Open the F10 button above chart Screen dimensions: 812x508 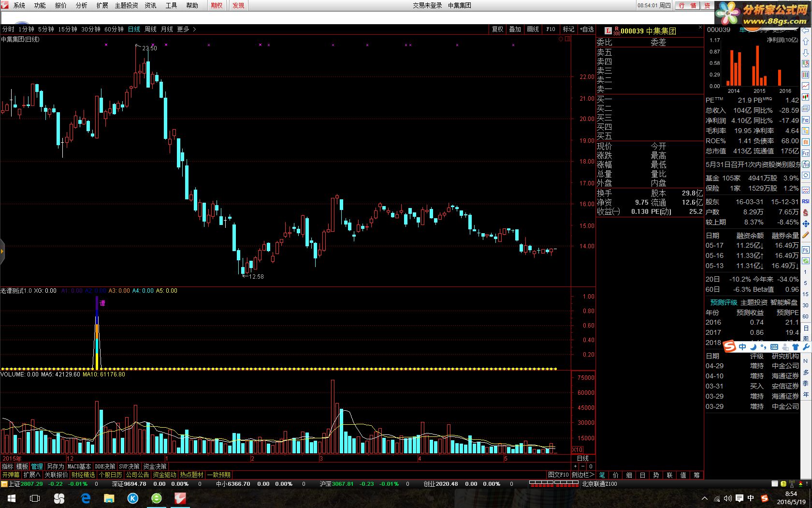point(551,29)
